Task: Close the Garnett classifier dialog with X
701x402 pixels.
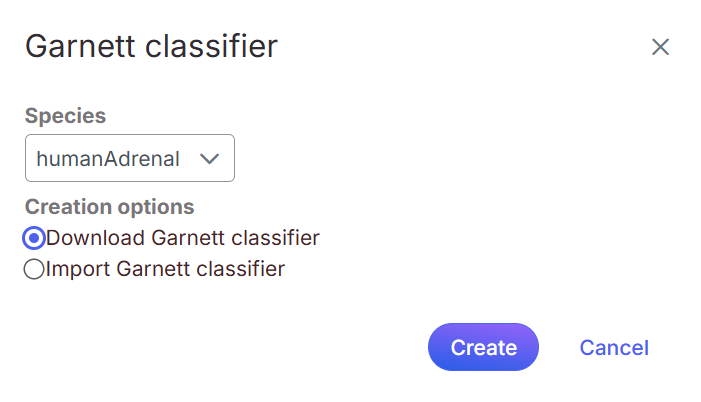Action: [x=660, y=47]
